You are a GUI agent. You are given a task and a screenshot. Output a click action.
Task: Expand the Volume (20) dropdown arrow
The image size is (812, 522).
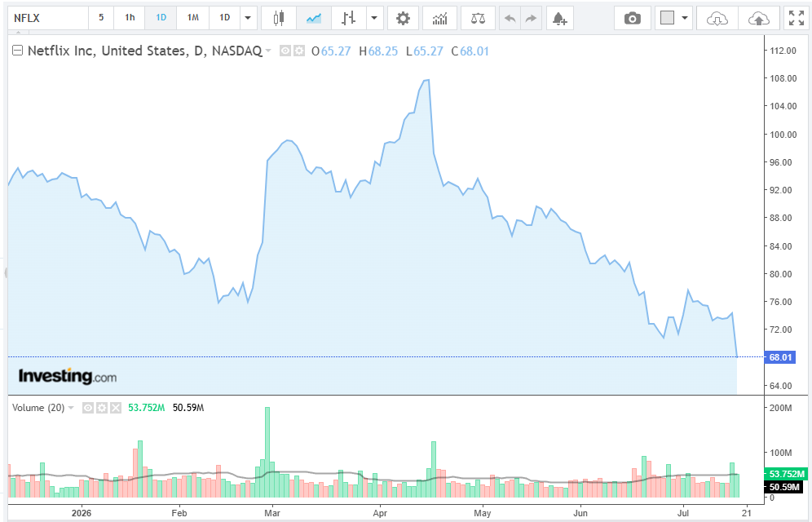(71, 408)
